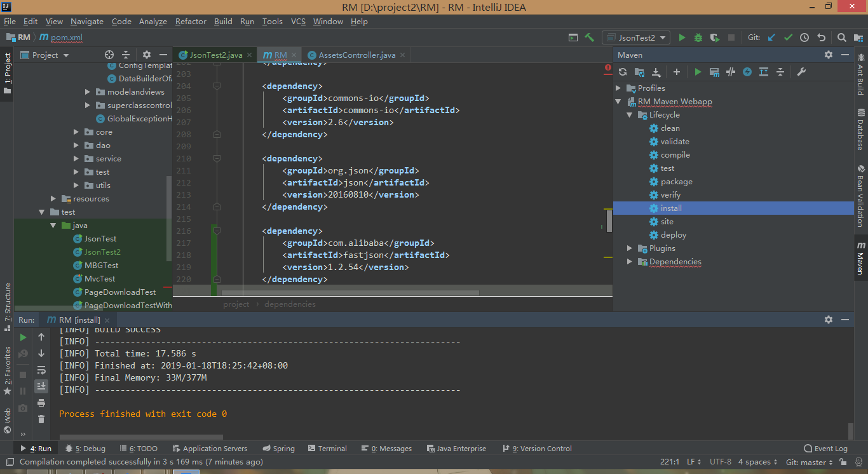Add Maven project with plus icon
Screen dimensions: 868x474
click(x=677, y=72)
